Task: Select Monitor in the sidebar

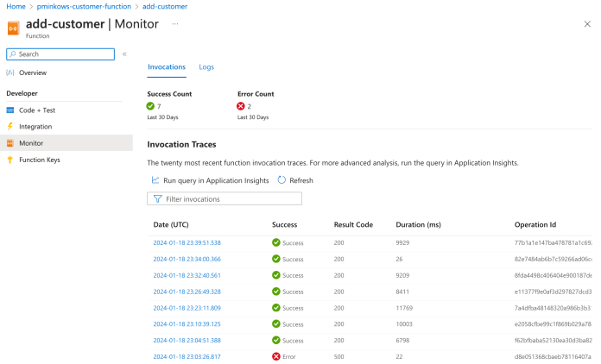Action: click(66, 143)
